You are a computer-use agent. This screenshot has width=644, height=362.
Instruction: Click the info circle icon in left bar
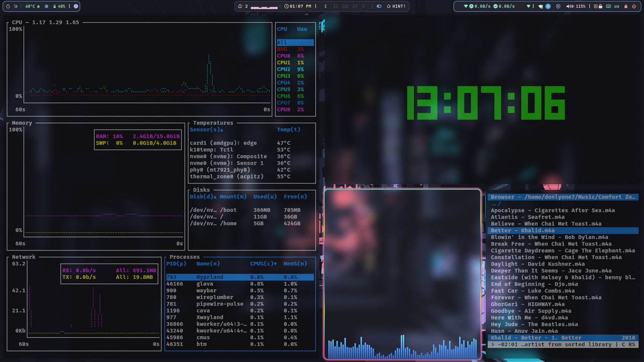(76, 6)
